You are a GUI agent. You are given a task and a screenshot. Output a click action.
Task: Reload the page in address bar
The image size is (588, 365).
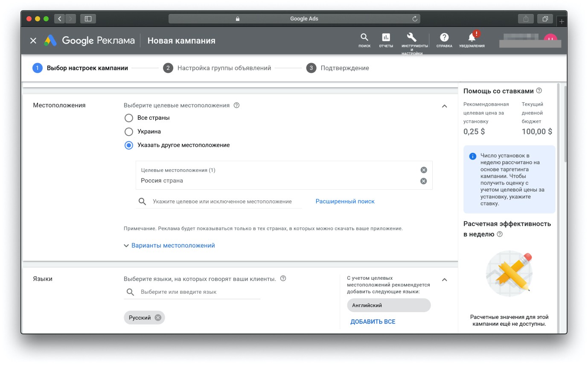pyautogui.click(x=415, y=19)
